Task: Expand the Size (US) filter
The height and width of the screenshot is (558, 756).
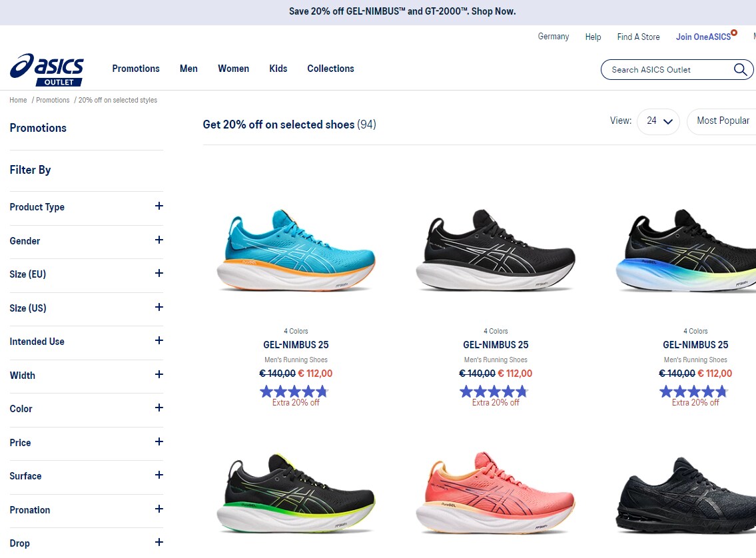Action: [x=87, y=308]
